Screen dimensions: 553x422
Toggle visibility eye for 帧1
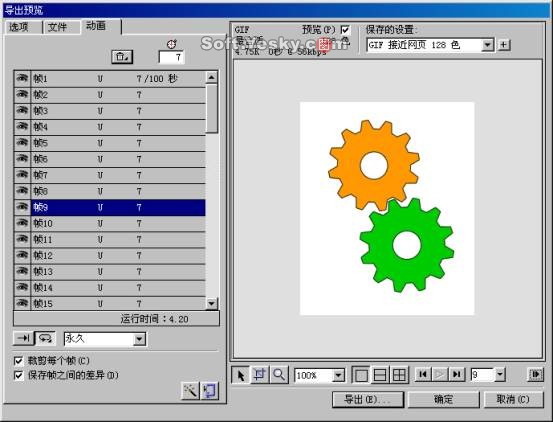coord(22,78)
